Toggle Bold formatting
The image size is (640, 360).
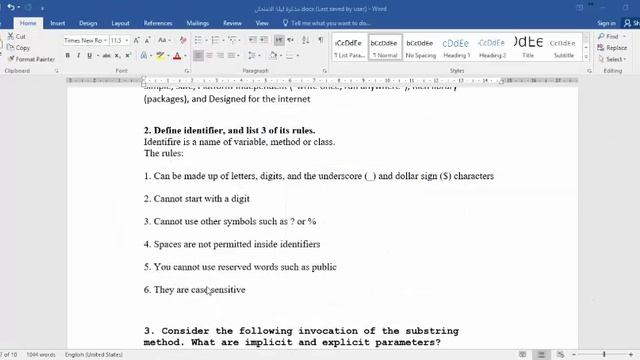68,56
